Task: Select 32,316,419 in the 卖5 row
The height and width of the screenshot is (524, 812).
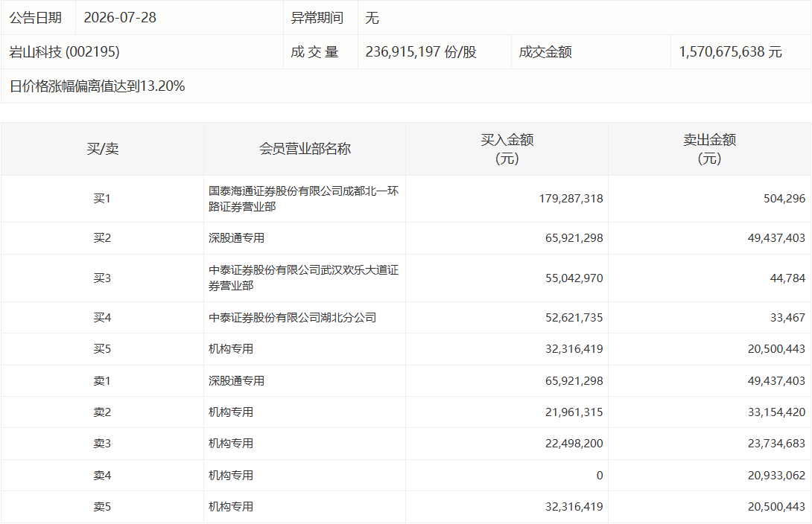Action: [574, 507]
